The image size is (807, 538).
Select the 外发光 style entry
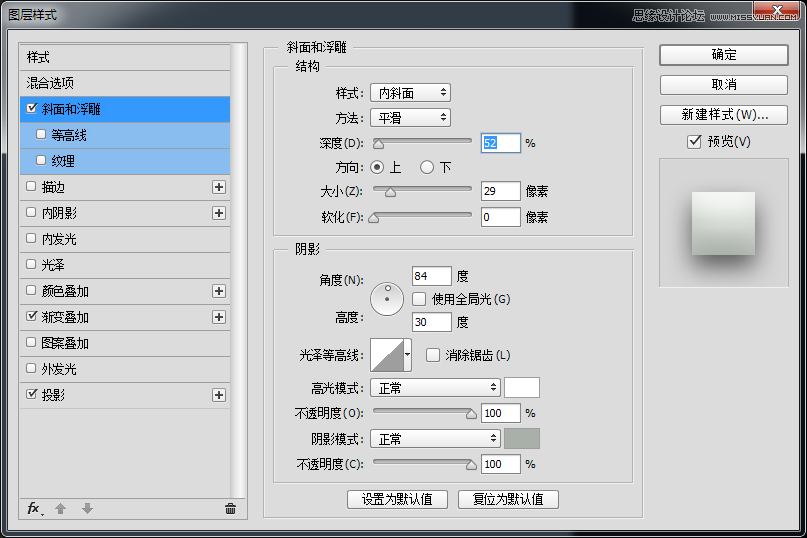pyautogui.click(x=58, y=369)
